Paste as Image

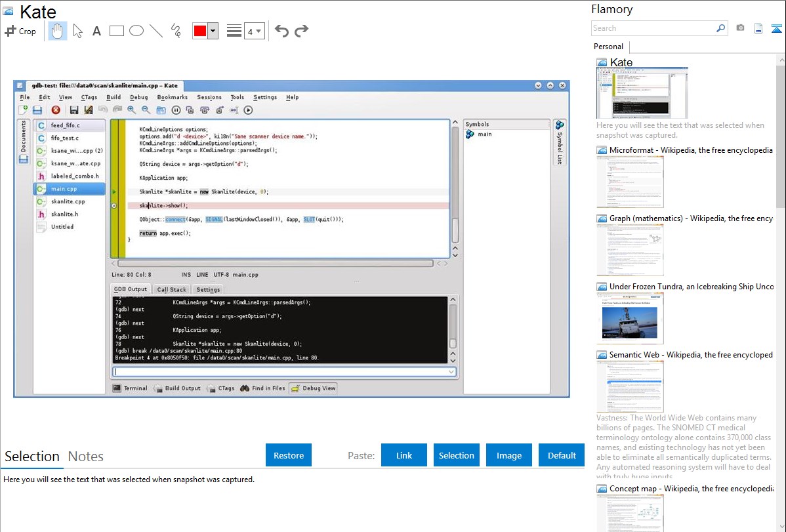click(x=508, y=455)
